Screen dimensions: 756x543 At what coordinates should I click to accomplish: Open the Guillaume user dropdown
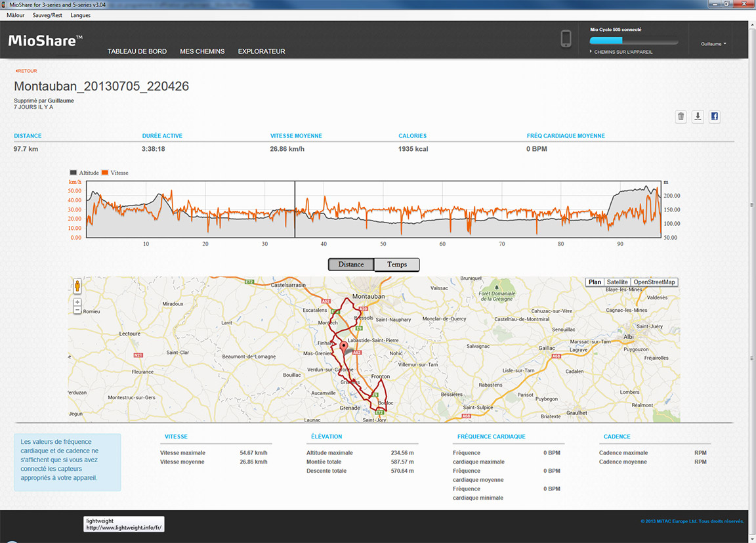coord(713,44)
